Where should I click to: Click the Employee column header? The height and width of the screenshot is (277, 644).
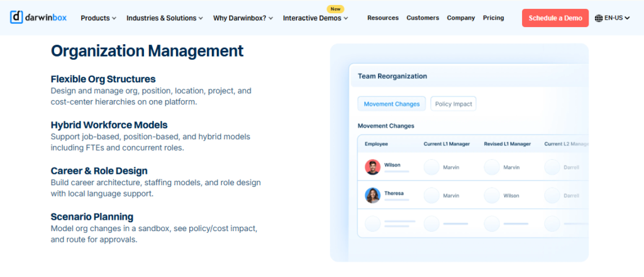point(376,144)
